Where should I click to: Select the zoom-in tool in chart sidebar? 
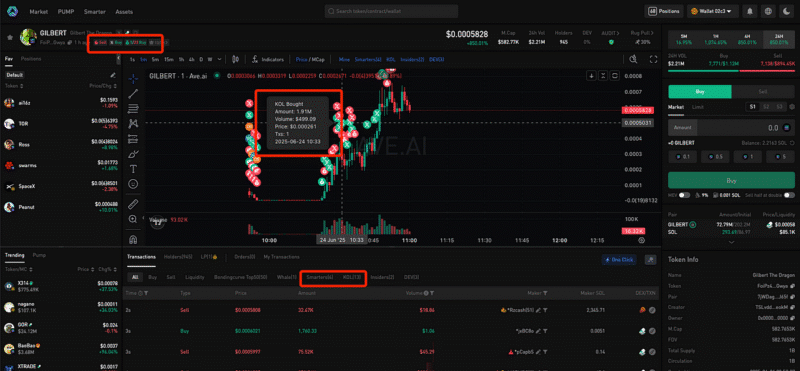point(133,219)
